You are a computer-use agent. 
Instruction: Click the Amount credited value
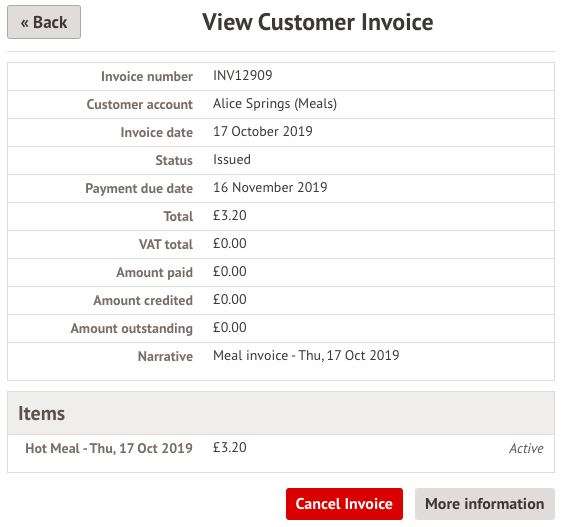(x=229, y=300)
